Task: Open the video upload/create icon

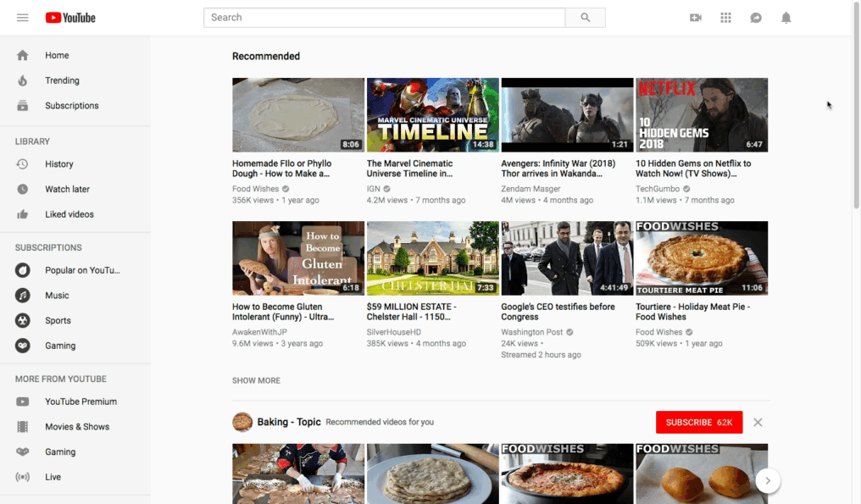Action: click(695, 16)
